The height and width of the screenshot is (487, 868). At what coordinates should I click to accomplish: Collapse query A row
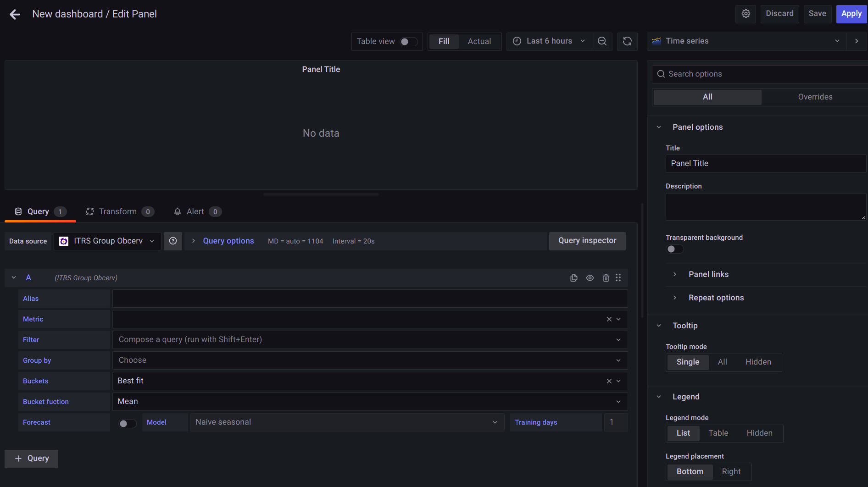click(14, 278)
